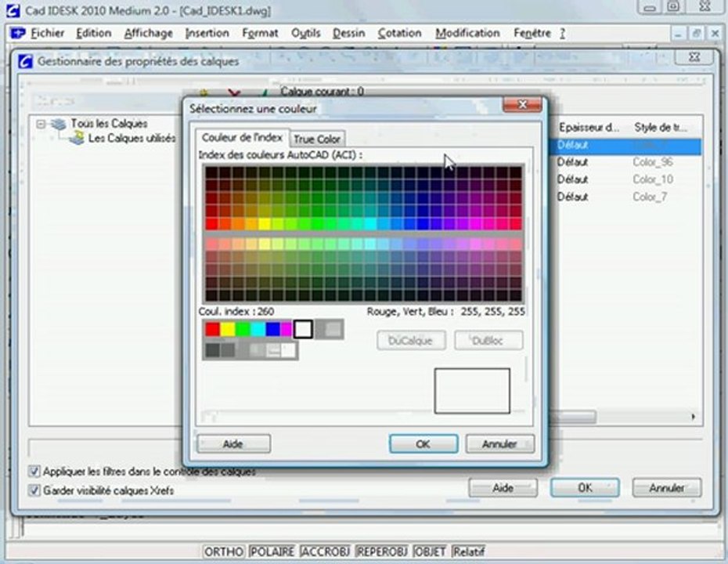Open the Outils menu
The image size is (728, 564).
click(x=306, y=34)
